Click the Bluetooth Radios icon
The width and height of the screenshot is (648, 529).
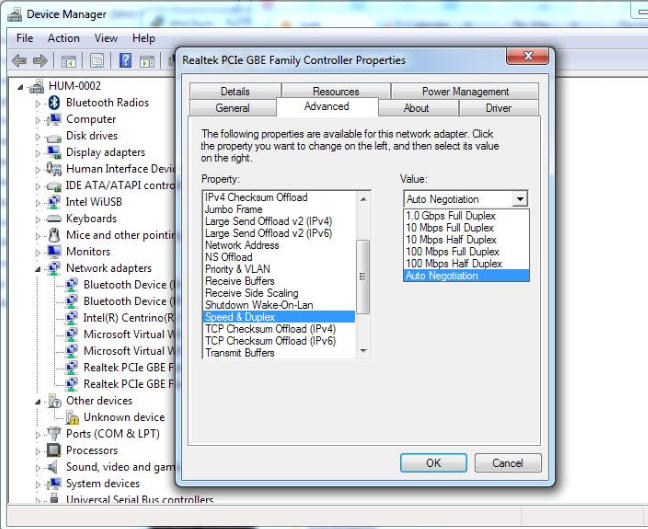pos(54,102)
